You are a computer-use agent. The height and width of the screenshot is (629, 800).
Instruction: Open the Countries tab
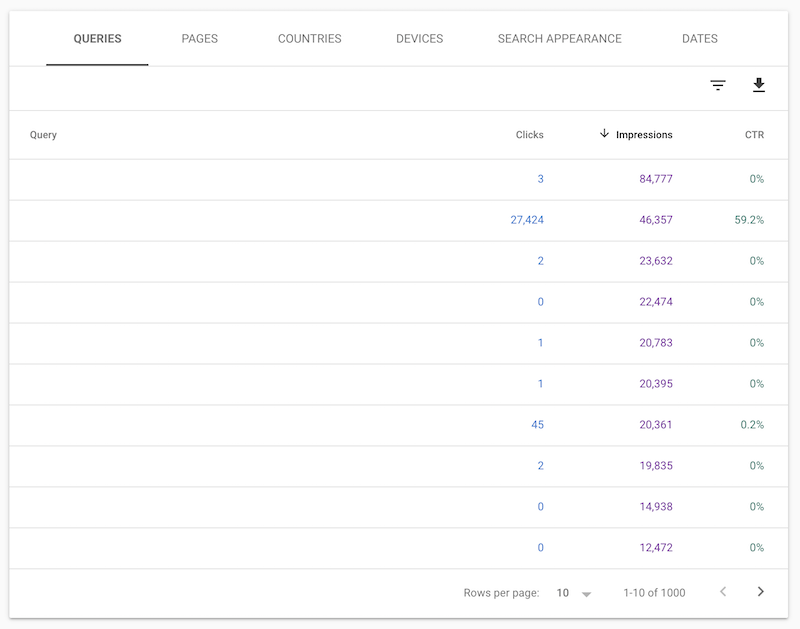pyautogui.click(x=309, y=39)
